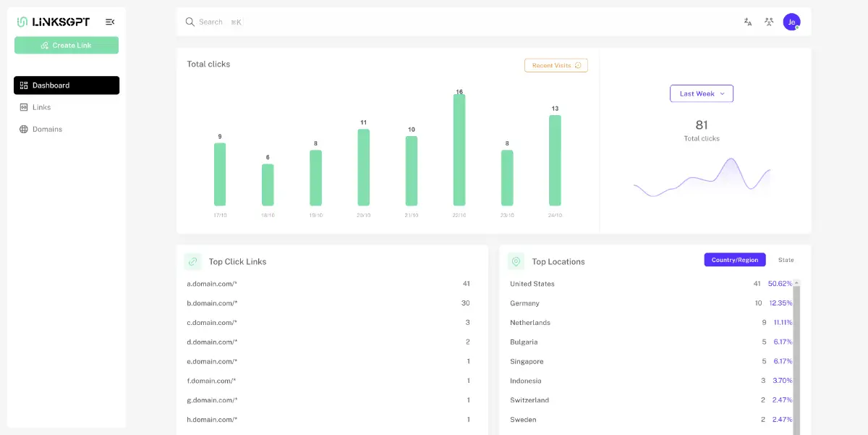Screen dimensions: 868x435
Task: Switch locations view to State
Action: [786, 259]
